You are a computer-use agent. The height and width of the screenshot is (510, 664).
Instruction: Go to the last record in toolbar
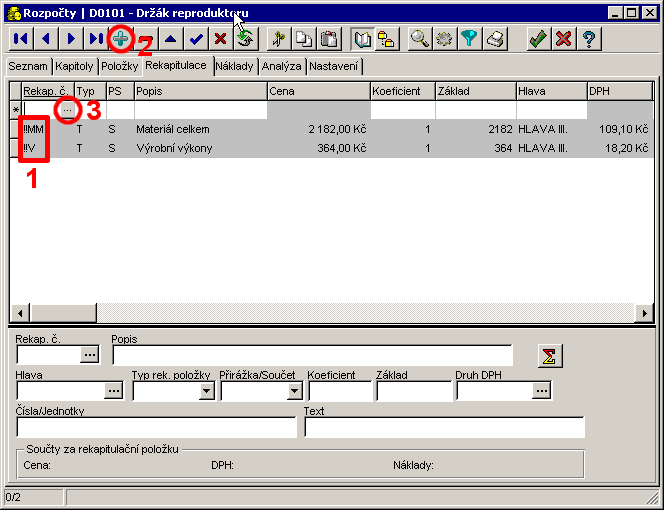click(95, 39)
